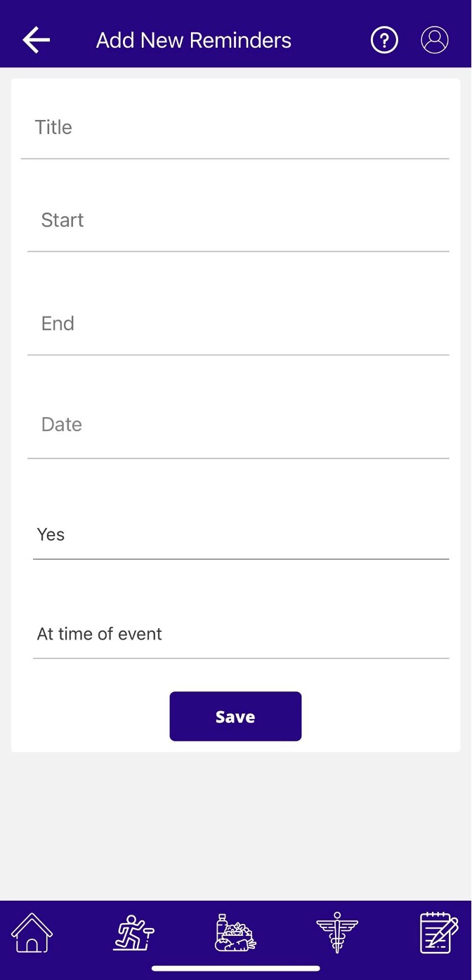Click the purple header bar between title and help
472x980 pixels.
pos(330,40)
